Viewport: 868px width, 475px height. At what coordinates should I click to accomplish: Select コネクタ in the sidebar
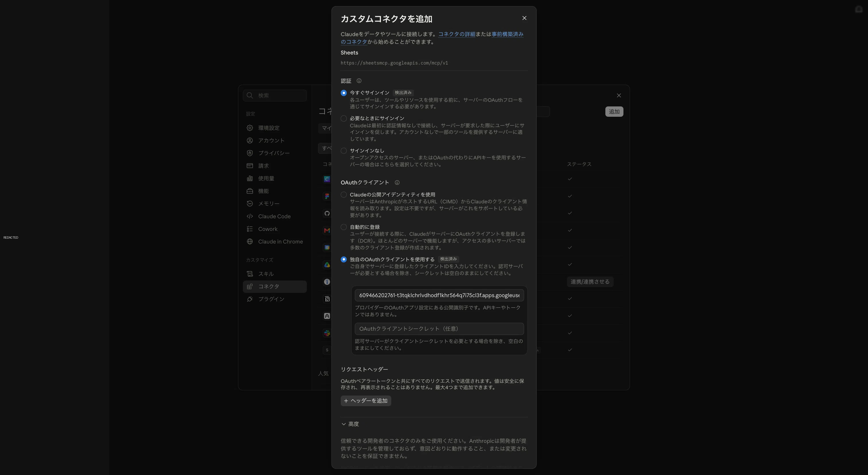coord(275,287)
